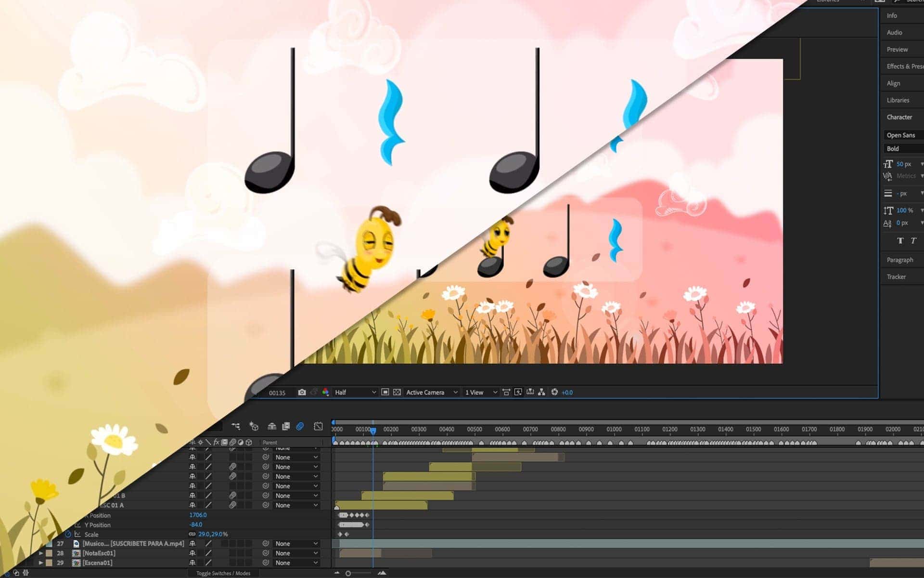Viewport: 924px width, 578px height.
Task: Open the Effects & Presets panel tab
Action: 904,66
